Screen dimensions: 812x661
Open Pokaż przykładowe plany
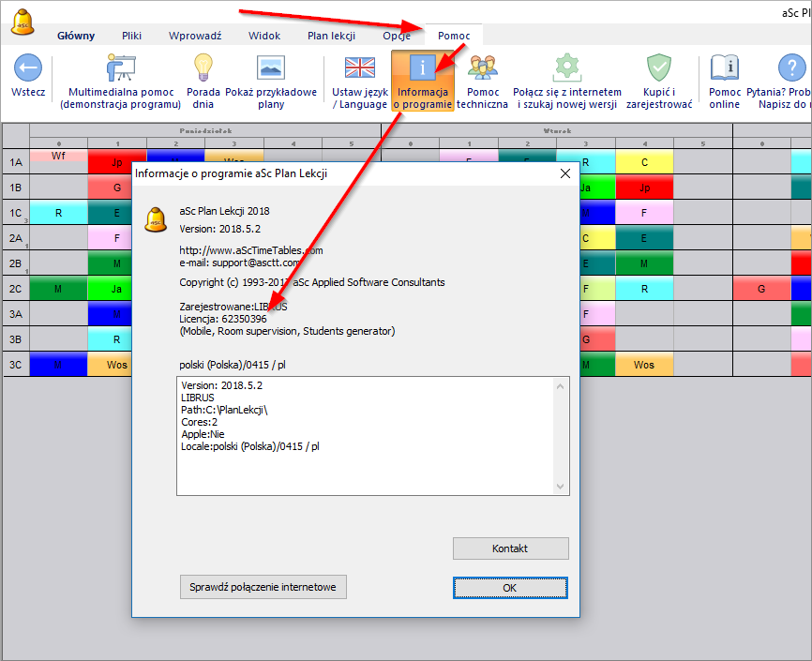click(x=271, y=82)
